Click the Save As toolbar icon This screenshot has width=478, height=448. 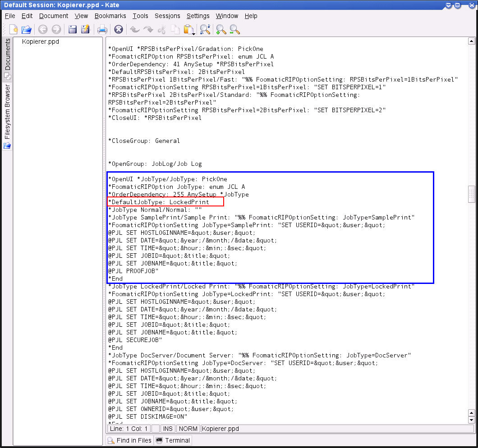coord(85,30)
